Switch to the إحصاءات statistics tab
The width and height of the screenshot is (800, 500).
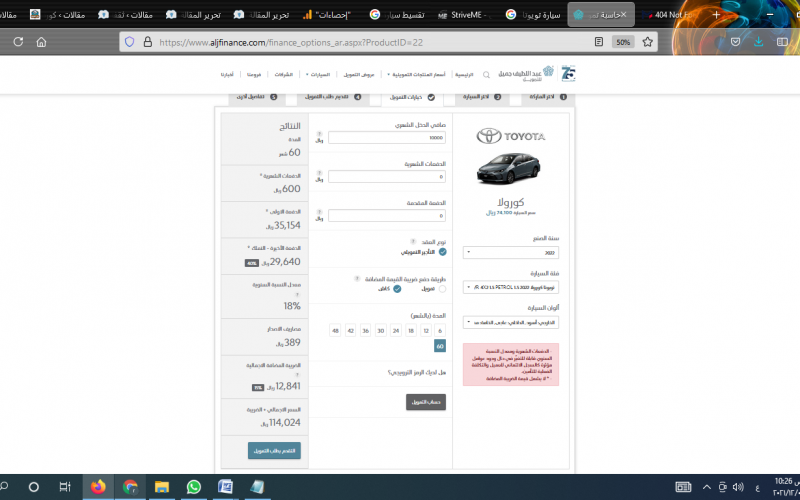point(328,15)
